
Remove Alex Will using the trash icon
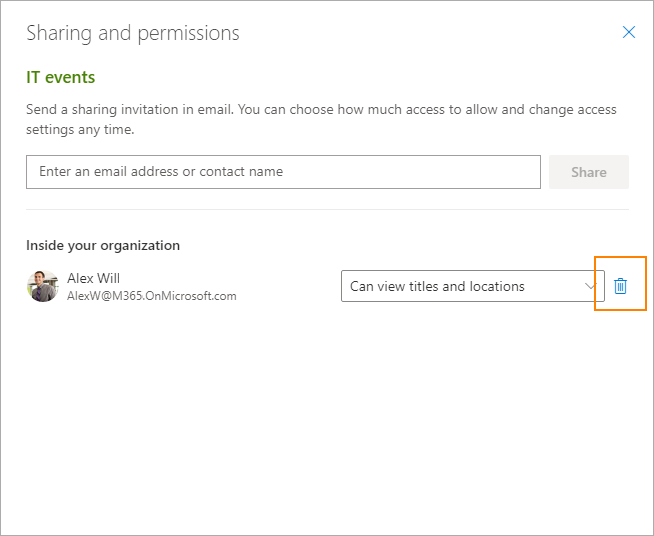tap(620, 286)
